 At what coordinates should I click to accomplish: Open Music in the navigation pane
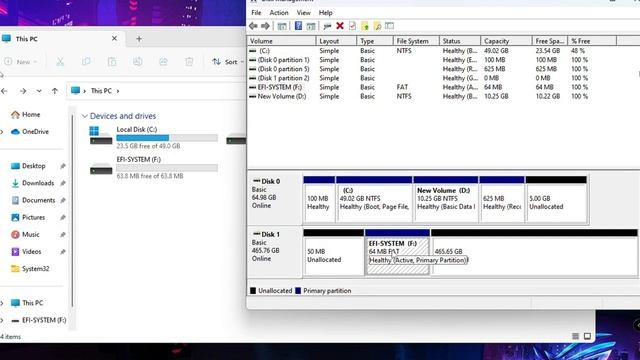coord(25,235)
